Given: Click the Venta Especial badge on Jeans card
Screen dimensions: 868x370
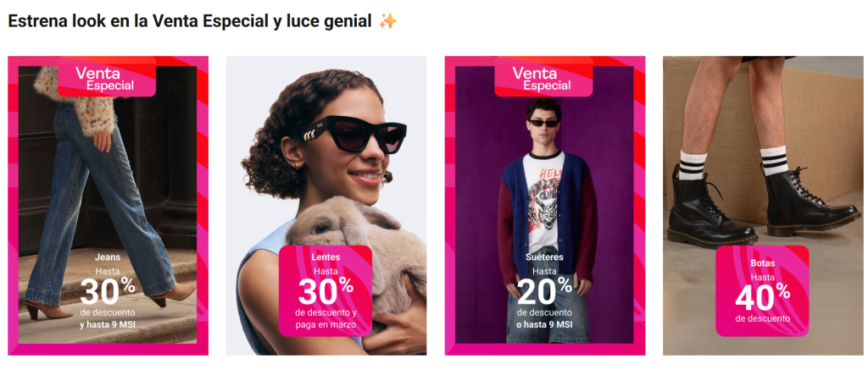Looking at the screenshot, I should point(106,78).
